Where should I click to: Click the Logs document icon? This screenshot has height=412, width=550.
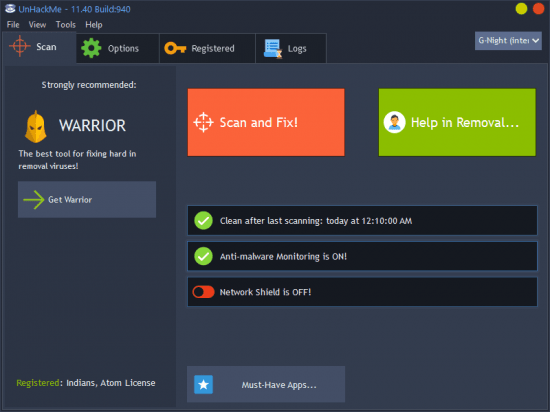click(273, 48)
